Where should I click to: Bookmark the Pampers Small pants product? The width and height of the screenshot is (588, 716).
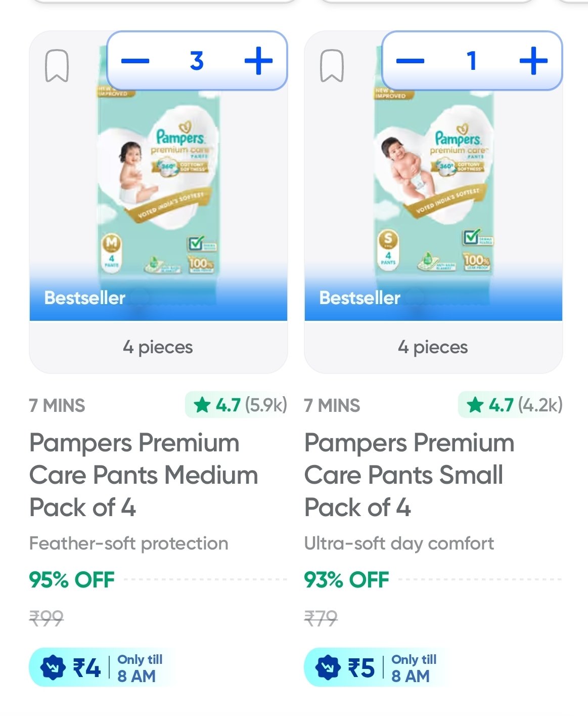(332, 66)
